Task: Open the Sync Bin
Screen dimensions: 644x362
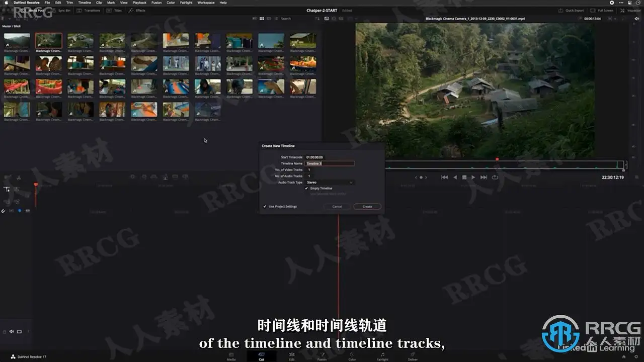Action: coord(62,10)
